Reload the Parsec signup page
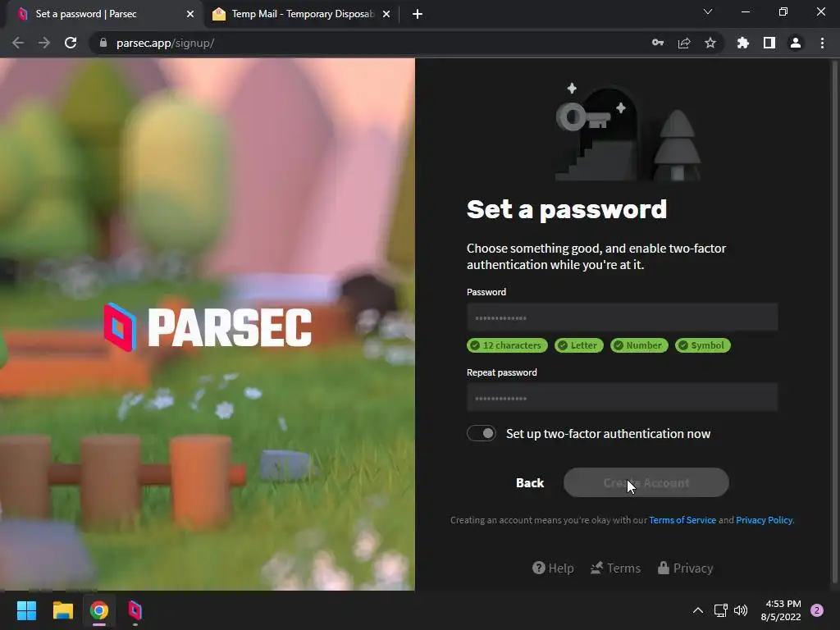The height and width of the screenshot is (630, 840). click(71, 43)
